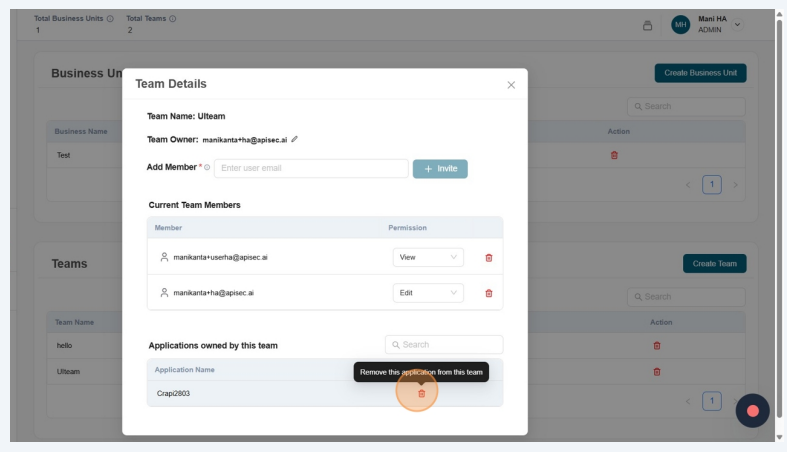This screenshot has width=787, height=452.
Task: Delete the UIteam team row
Action: [657, 371]
